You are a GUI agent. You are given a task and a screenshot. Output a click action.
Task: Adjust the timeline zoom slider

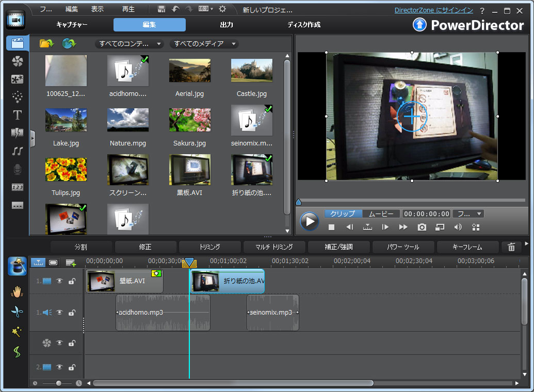58,383
